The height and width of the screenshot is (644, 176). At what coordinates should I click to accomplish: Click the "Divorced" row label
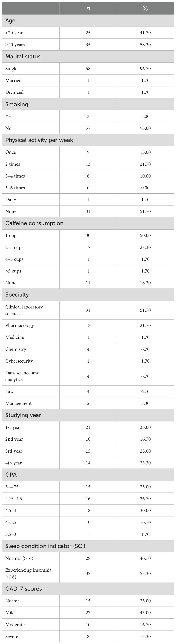pos(14,92)
